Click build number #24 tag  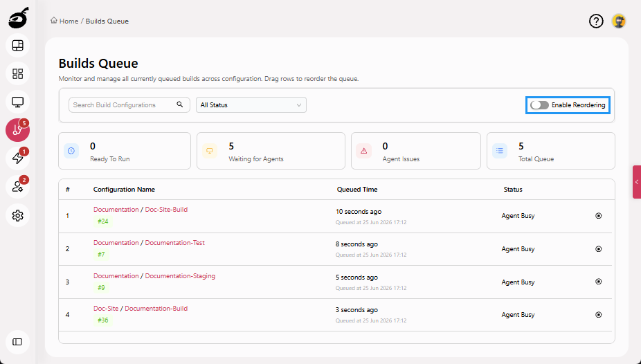(103, 221)
